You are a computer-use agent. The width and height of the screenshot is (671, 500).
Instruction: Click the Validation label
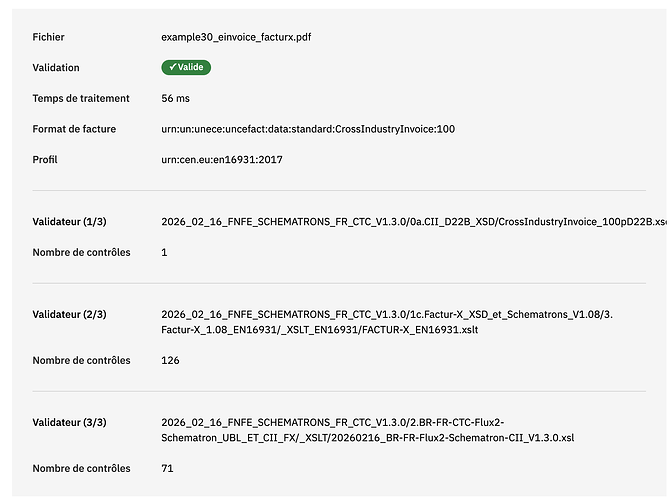coord(56,68)
